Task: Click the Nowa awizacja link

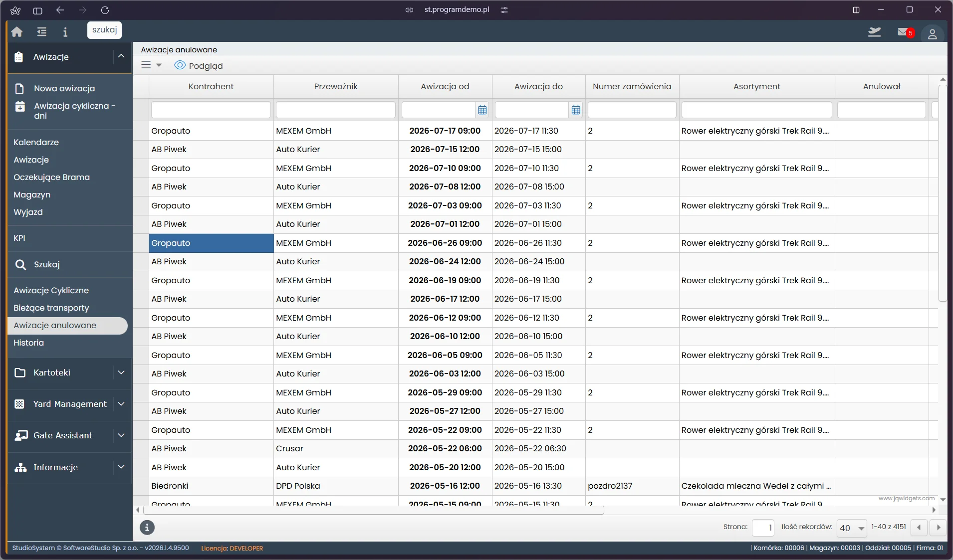Action: pos(64,88)
